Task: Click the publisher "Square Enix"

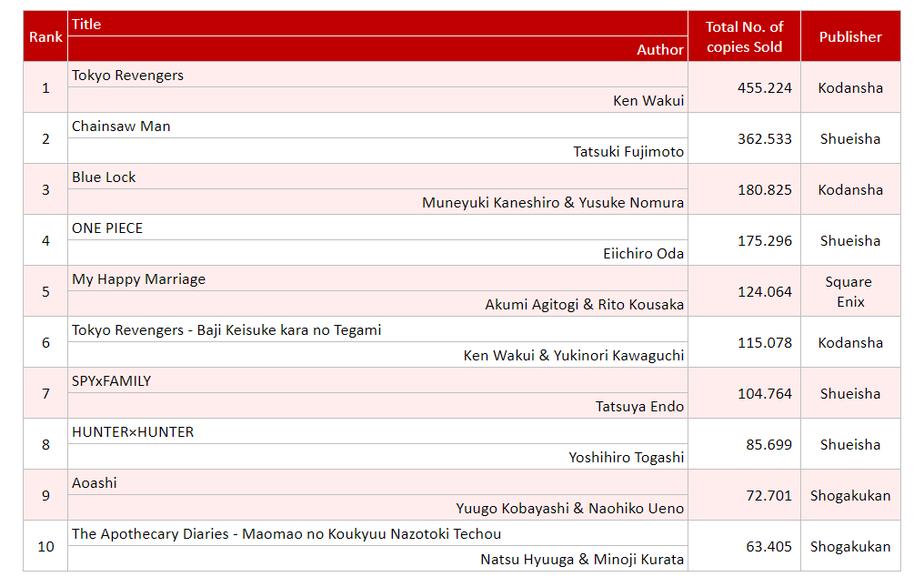Action: pos(850,291)
